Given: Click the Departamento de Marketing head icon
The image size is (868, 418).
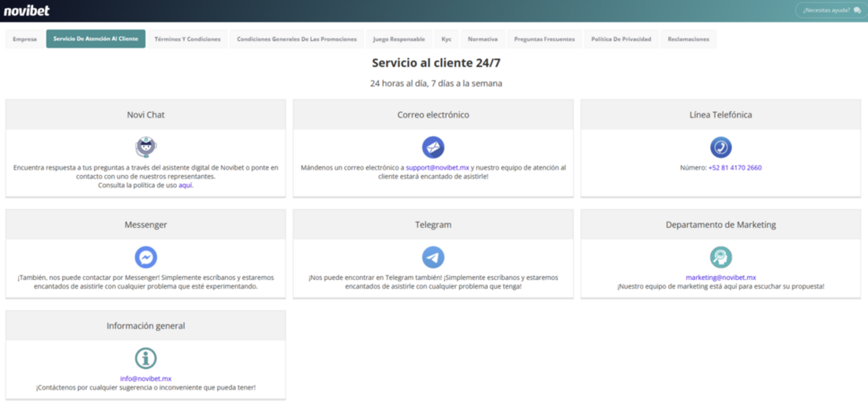Looking at the screenshot, I should click(x=720, y=257).
